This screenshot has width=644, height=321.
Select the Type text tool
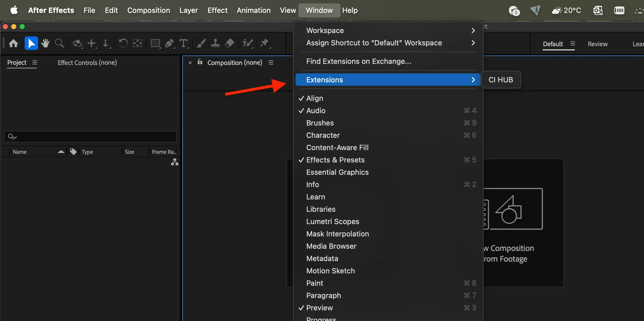[183, 43]
